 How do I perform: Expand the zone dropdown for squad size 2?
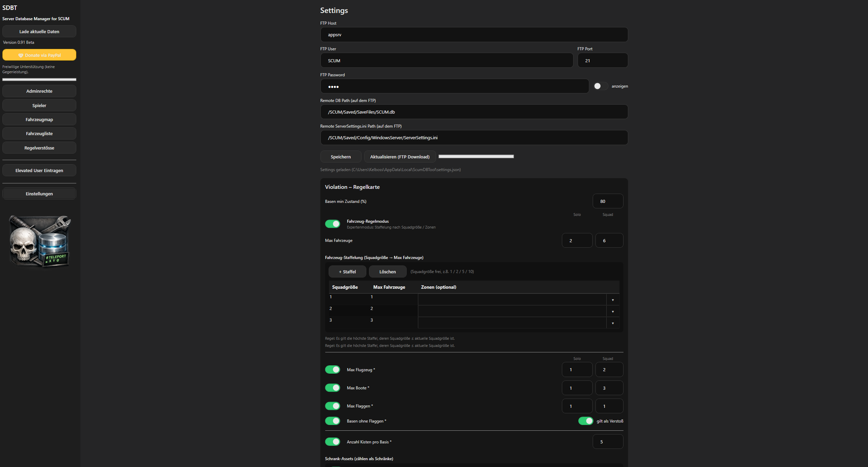(x=613, y=312)
